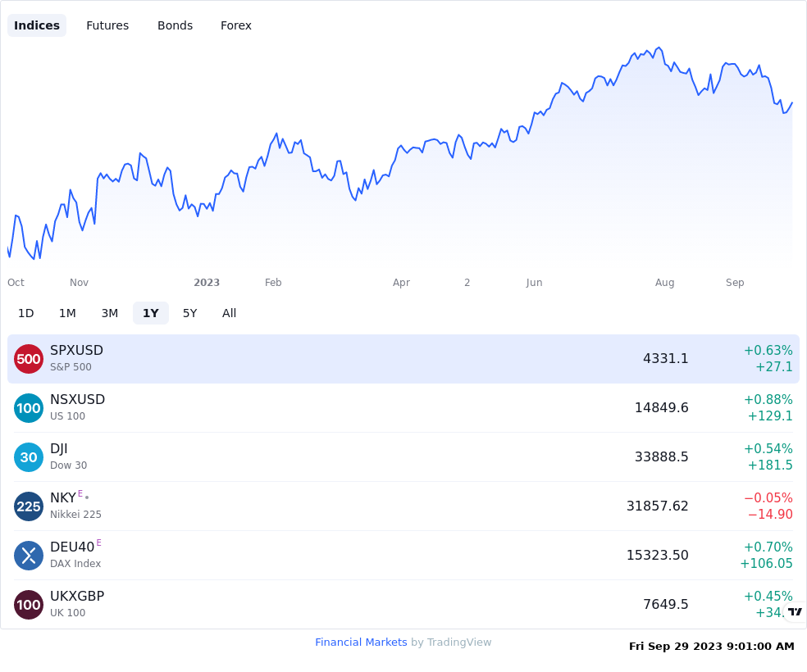This screenshot has height=672, width=807.
Task: Select the DEU40 symbol name
Action: pyautogui.click(x=72, y=547)
